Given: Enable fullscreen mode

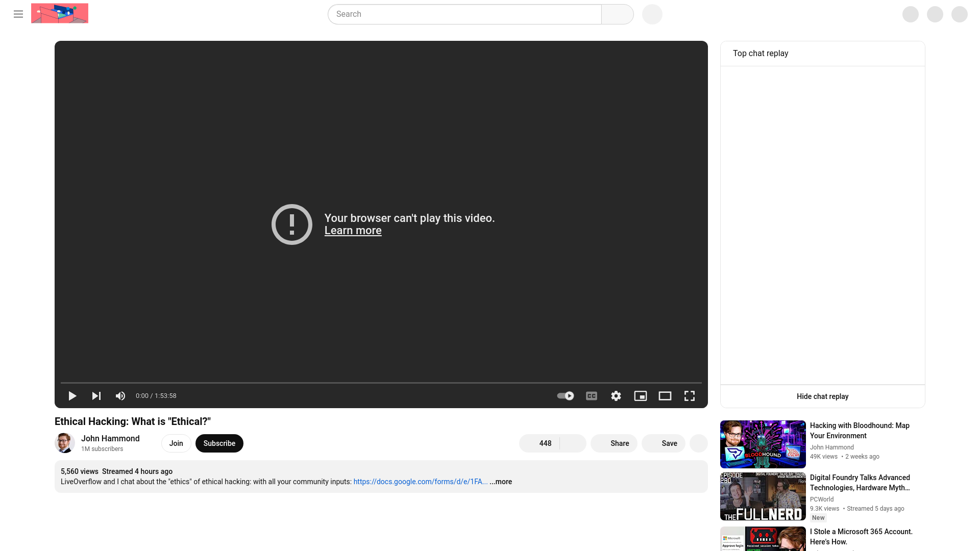Looking at the screenshot, I should coord(689,395).
